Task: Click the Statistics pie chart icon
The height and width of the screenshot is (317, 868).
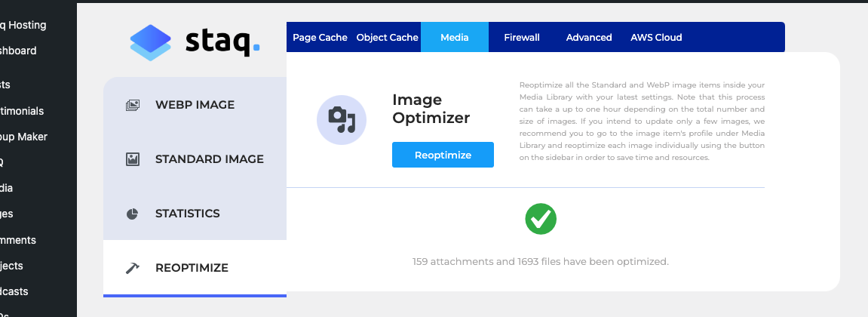Action: [x=133, y=214]
